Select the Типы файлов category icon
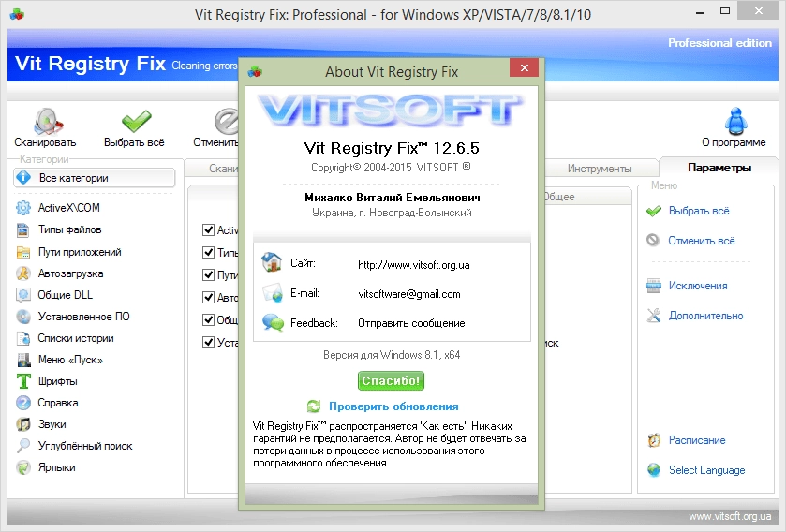This screenshot has width=786, height=532. coord(23,229)
